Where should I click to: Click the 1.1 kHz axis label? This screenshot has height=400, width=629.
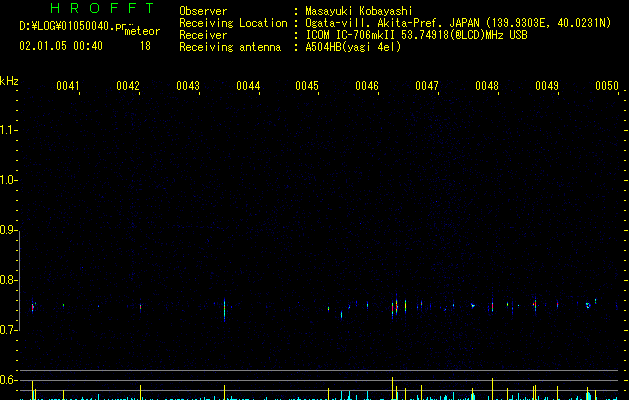click(x=8, y=130)
